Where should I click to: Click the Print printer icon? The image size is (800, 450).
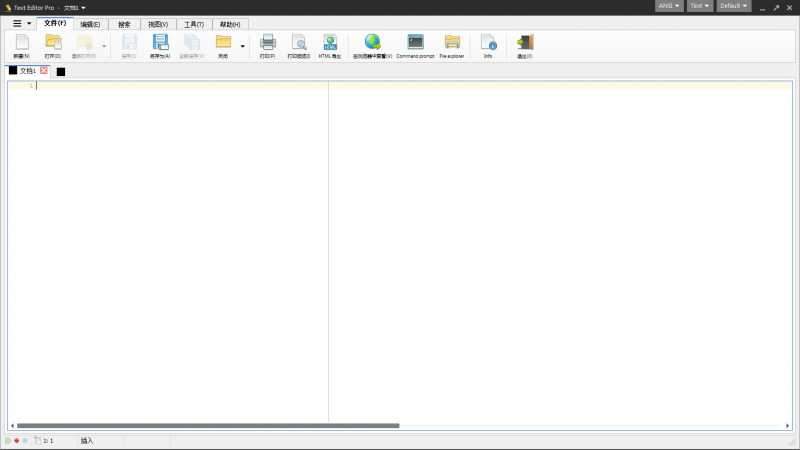[267, 43]
